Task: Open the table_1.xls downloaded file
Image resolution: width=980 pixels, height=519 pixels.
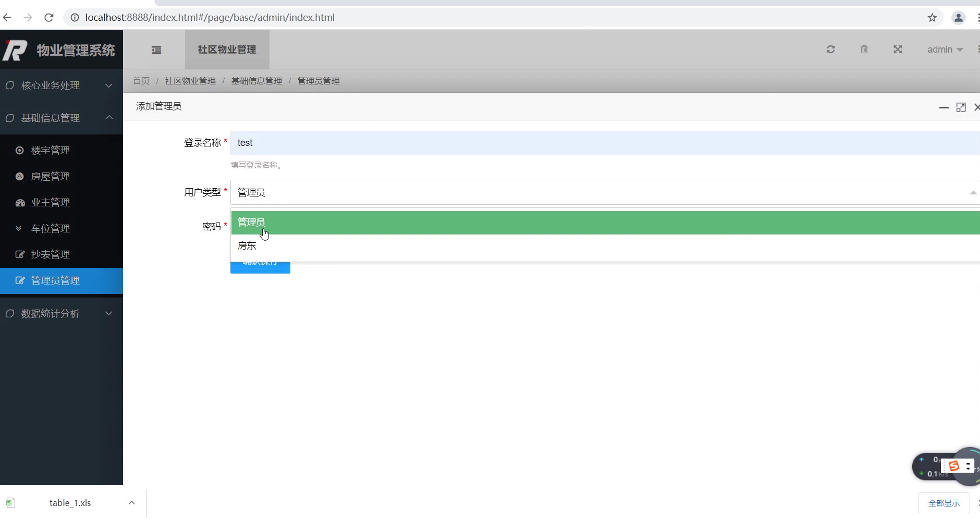Action: 70,503
